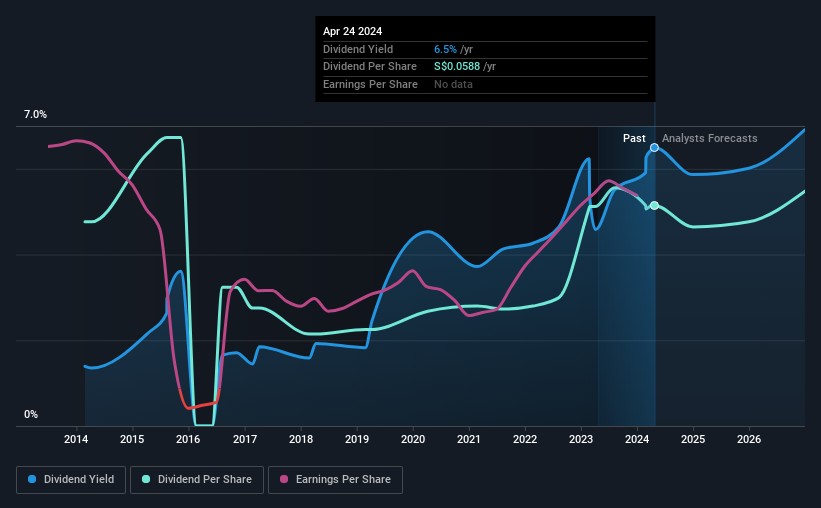Select the teal dividend per share data point marker

click(x=654, y=205)
